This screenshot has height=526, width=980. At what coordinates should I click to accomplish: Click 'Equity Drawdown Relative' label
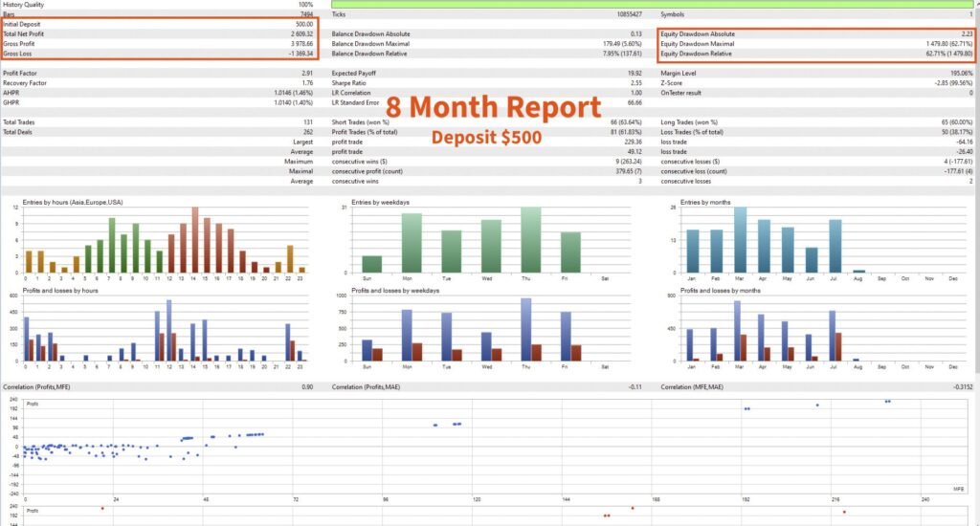697,54
